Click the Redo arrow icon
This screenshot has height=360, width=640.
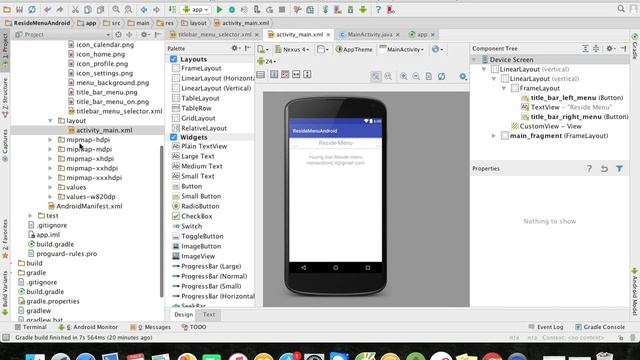[60, 9]
